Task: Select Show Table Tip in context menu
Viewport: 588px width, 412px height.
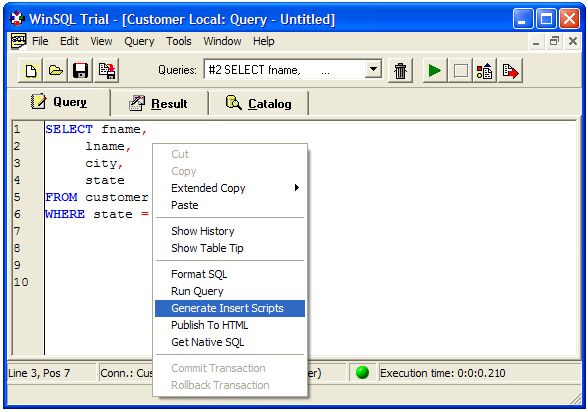Action: pyautogui.click(x=230, y=248)
